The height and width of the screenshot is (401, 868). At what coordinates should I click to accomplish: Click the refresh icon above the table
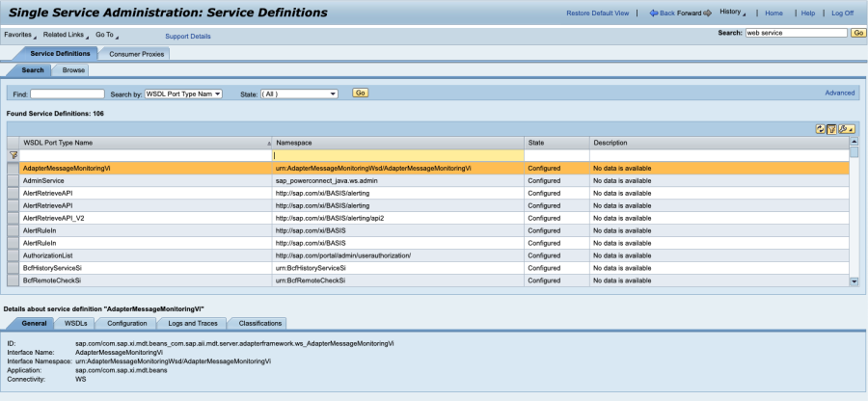coord(820,128)
